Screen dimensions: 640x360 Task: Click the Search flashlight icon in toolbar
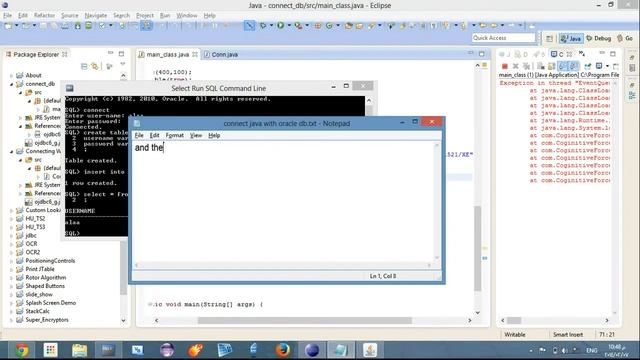tap(371, 25)
